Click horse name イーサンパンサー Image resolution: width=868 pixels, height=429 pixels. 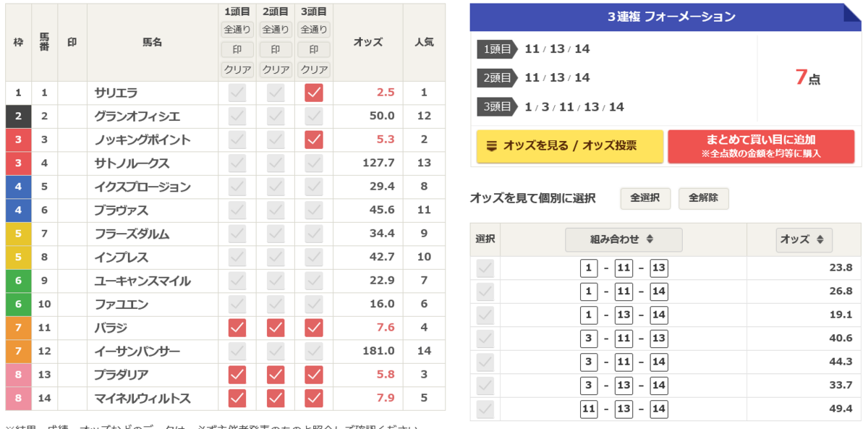pos(137,351)
